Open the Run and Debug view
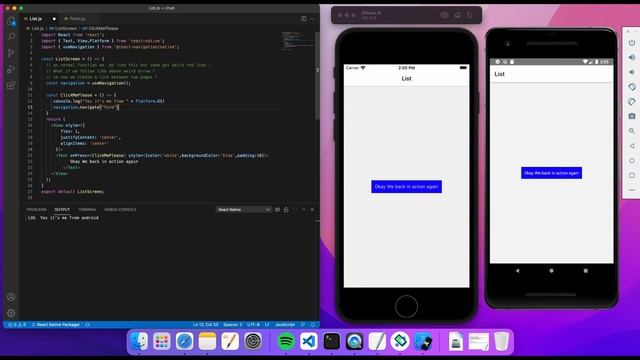640x360 pixels. tap(11, 69)
